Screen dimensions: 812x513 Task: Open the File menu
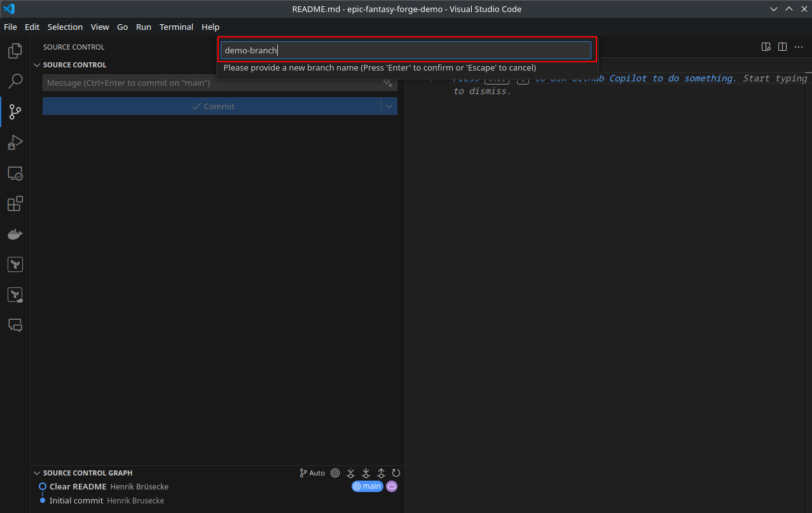click(x=10, y=27)
